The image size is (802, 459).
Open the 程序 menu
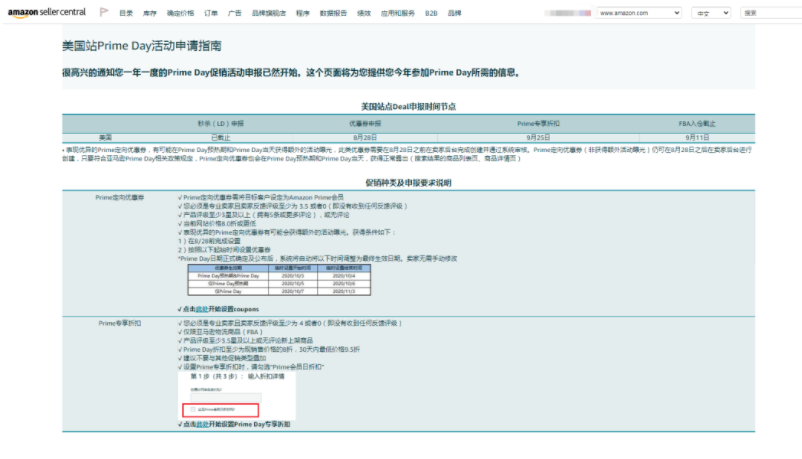click(x=303, y=13)
